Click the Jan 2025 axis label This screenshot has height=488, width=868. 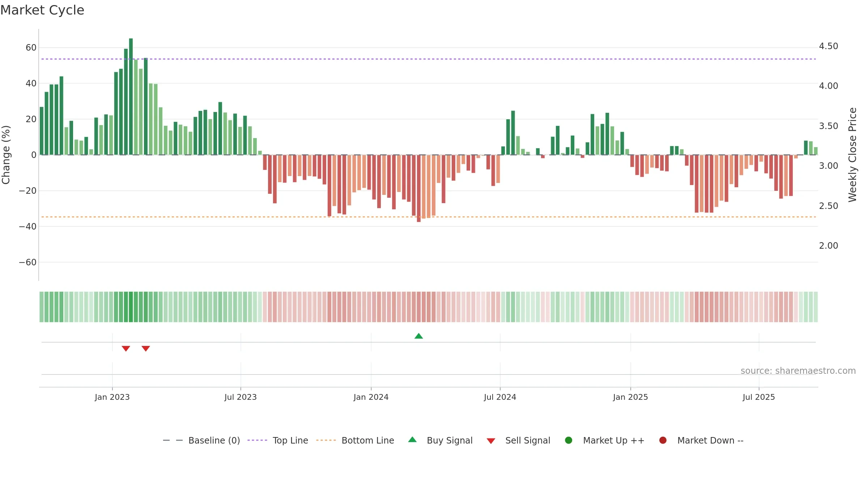coord(630,397)
